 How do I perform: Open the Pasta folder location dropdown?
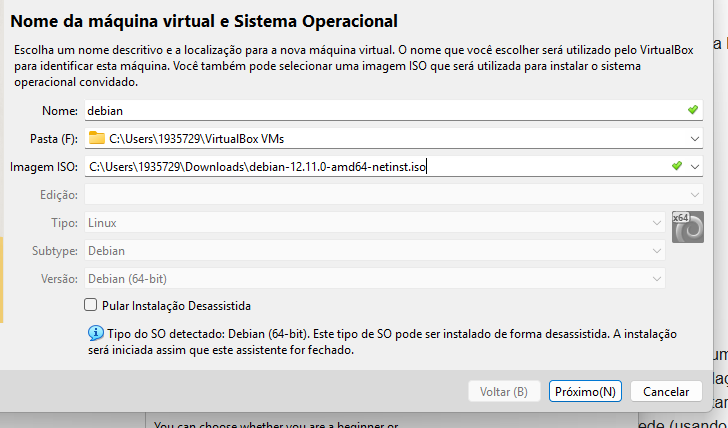click(x=695, y=139)
